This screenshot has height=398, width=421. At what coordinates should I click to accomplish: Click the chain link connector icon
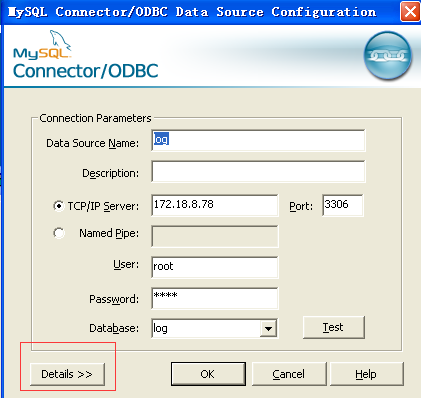[388, 56]
